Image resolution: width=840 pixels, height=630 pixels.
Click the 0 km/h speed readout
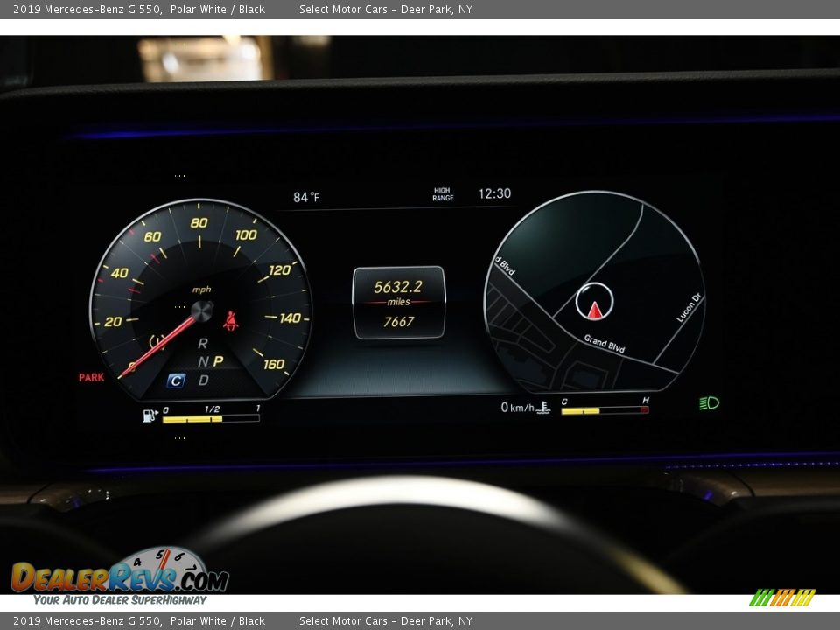517,408
